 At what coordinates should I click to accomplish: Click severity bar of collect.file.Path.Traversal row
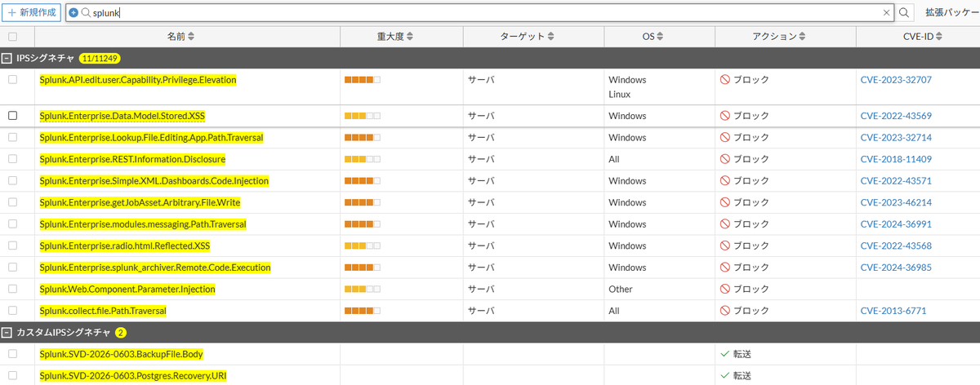[363, 311]
